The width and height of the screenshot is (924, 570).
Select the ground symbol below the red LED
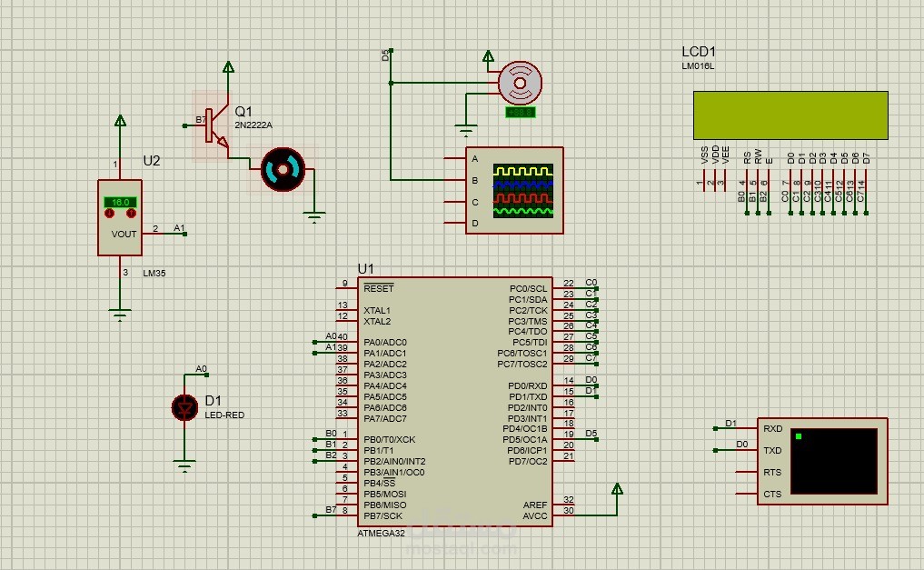tap(184, 465)
